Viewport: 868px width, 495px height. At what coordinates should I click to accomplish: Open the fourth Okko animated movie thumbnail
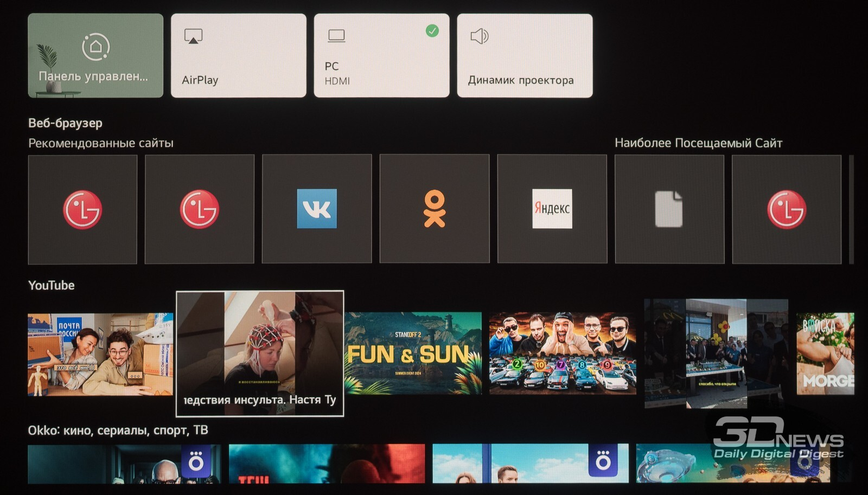[733, 464]
